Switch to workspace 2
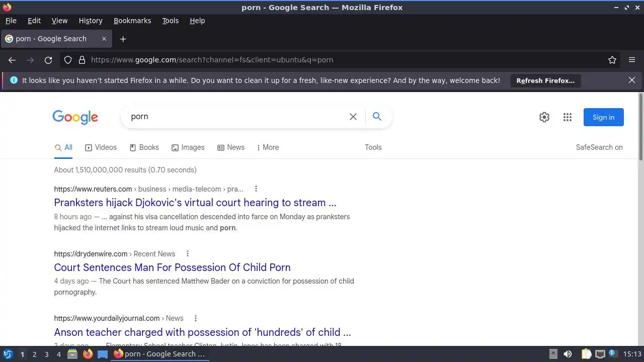 (x=34, y=354)
